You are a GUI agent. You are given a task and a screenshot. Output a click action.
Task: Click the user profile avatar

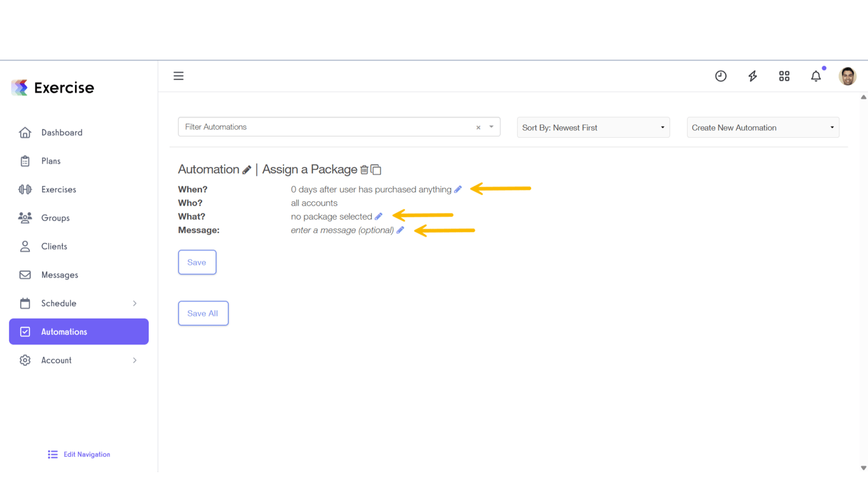point(847,76)
